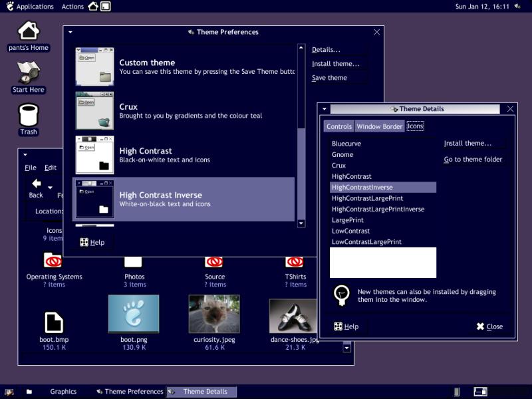Click the lightbulb hint icon
This screenshot has height=399, width=532.
click(x=342, y=295)
